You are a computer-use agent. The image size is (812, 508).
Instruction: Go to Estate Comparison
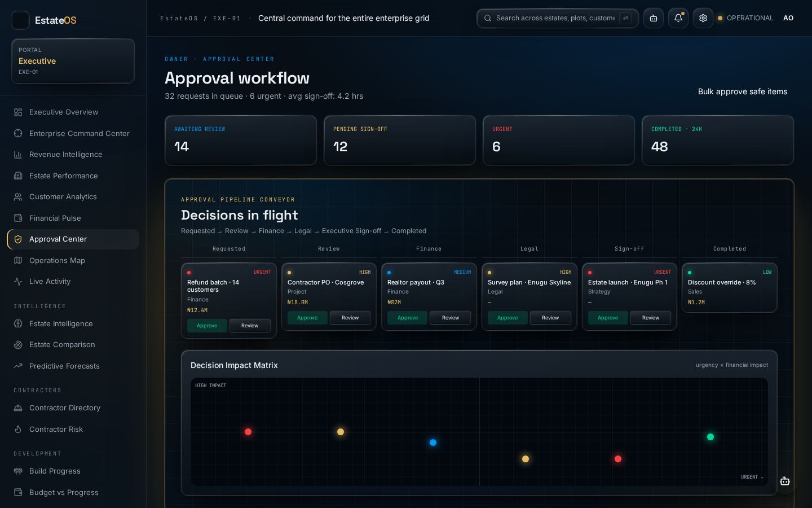click(73, 345)
